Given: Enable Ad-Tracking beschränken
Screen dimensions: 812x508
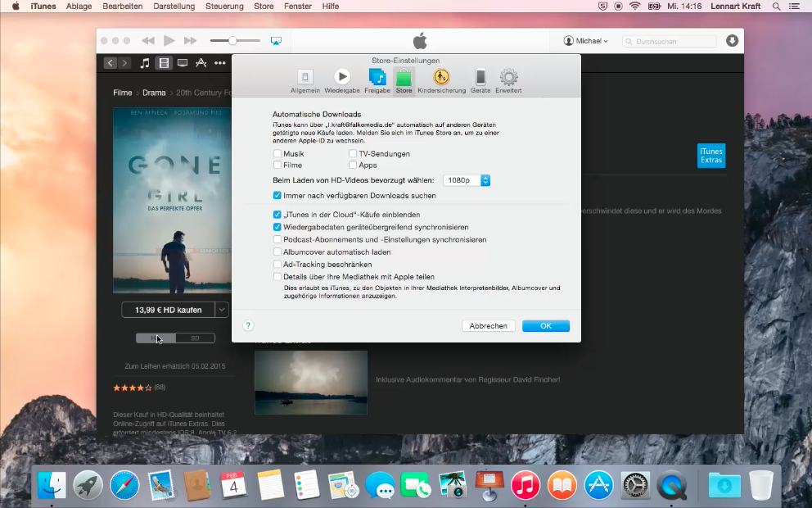Looking at the screenshot, I should click(277, 265).
